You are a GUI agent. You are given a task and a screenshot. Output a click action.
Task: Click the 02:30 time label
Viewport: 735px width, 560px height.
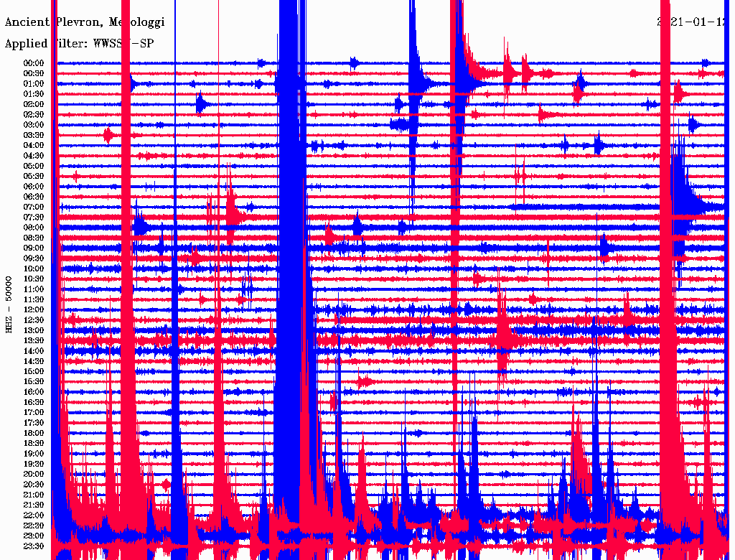(34, 114)
